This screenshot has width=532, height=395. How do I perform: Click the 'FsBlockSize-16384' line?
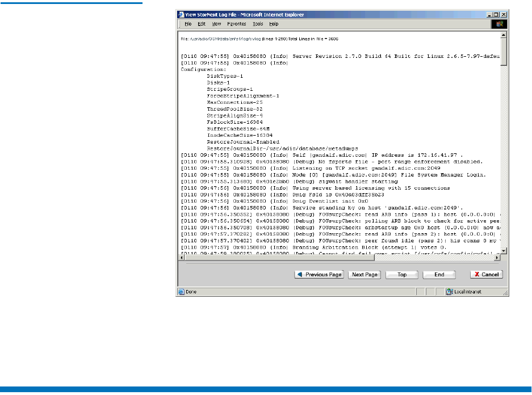click(x=235, y=122)
